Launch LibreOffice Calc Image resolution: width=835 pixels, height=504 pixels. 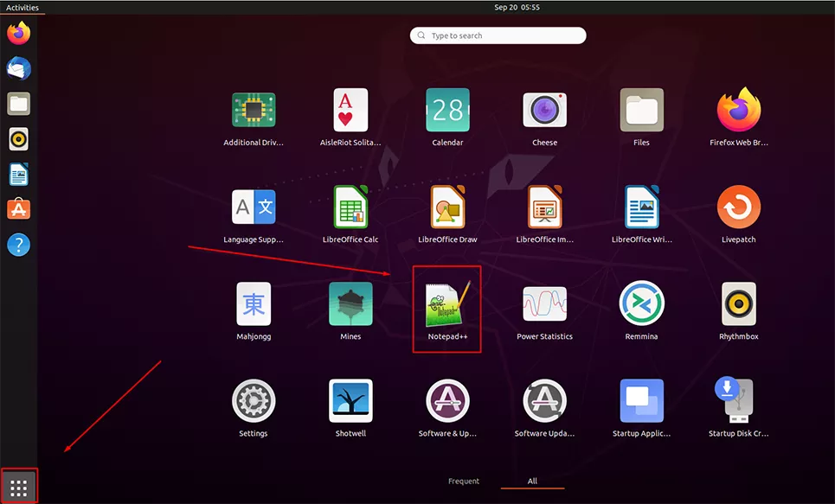click(350, 207)
